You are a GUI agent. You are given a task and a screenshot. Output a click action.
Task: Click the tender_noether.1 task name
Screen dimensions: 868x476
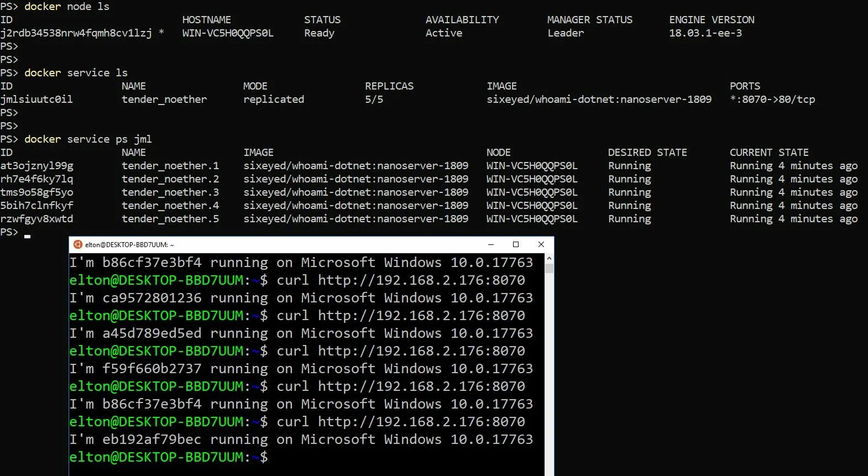coord(170,166)
